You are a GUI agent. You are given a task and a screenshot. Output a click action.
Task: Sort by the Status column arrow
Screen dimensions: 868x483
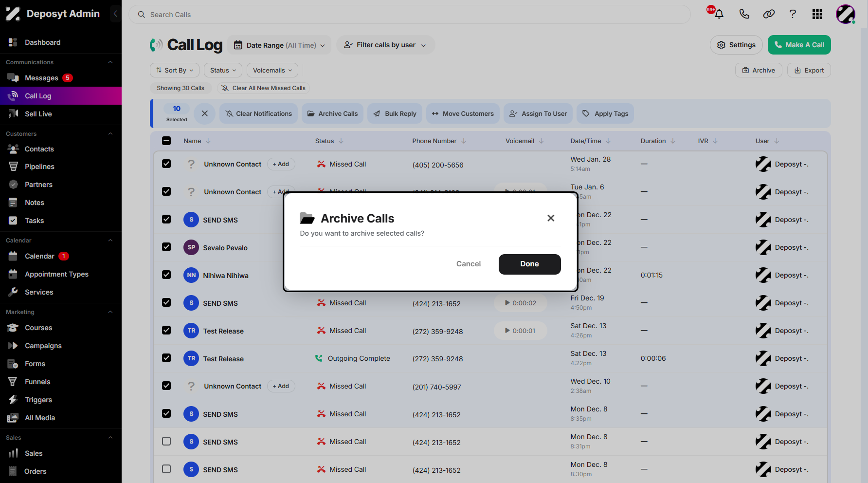click(341, 141)
